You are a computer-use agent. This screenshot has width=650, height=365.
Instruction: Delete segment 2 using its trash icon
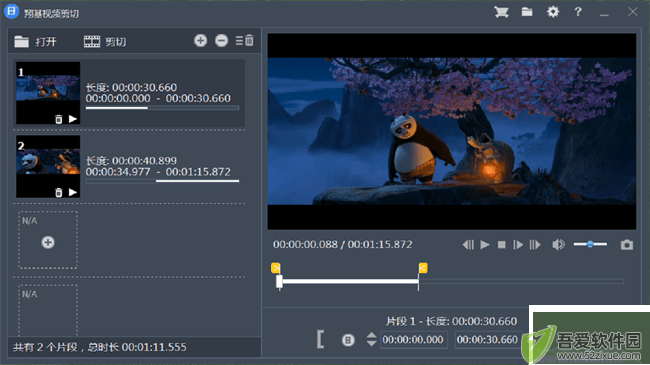coord(58,192)
